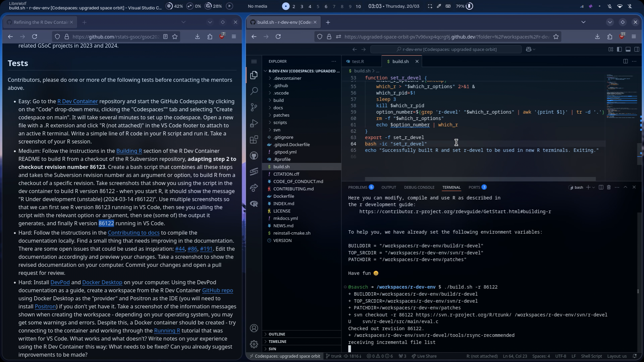Open reader view in left browser
The width and height of the screenshot is (644, 362).
pos(165,37)
